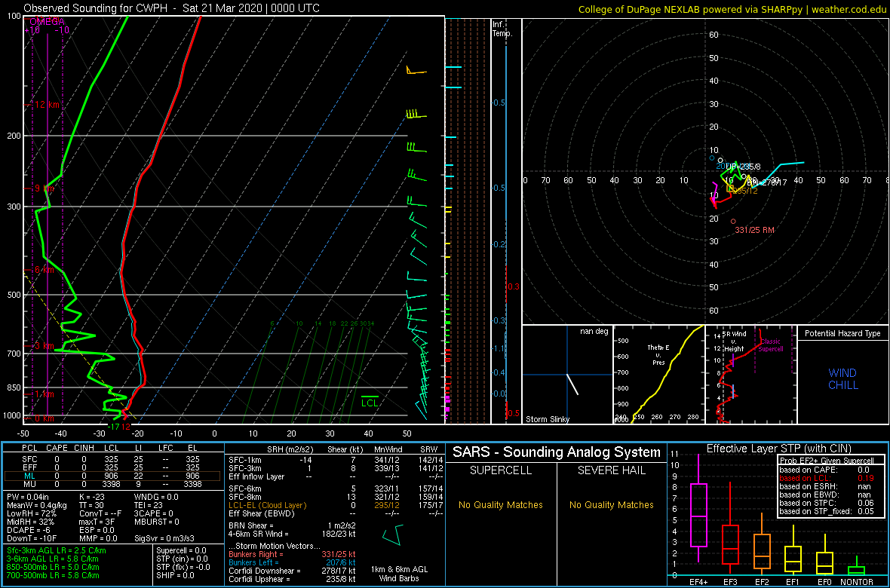Click the Classic Supercell label

(x=772, y=345)
